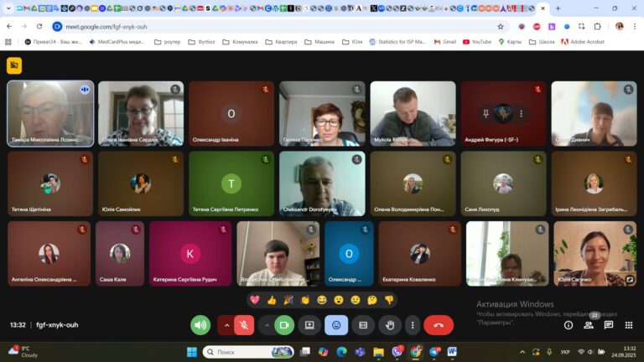The height and width of the screenshot is (362, 644).
Task: Open more options three-dot menu
Action: click(x=412, y=325)
